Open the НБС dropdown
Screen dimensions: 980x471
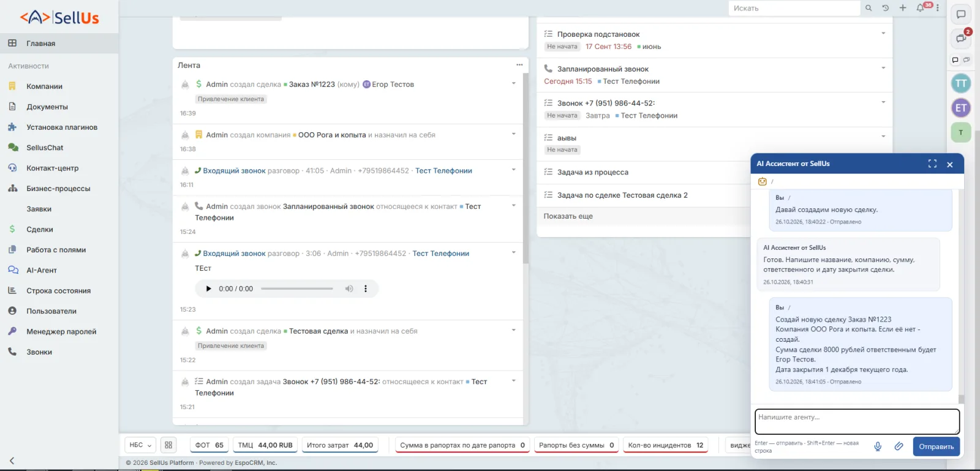pos(140,445)
